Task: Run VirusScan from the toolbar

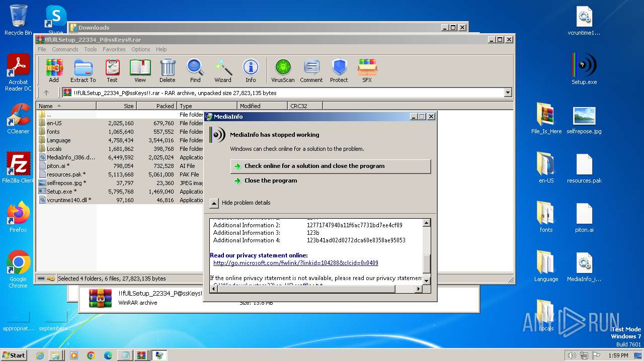Action: [x=283, y=70]
